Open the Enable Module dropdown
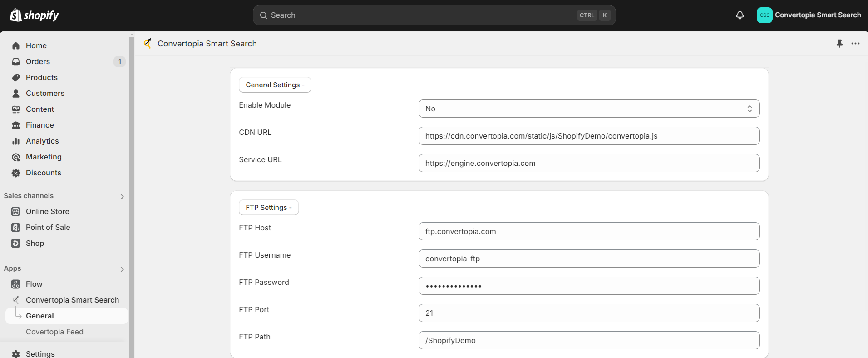Screen dimensions: 868x358 tap(589, 109)
